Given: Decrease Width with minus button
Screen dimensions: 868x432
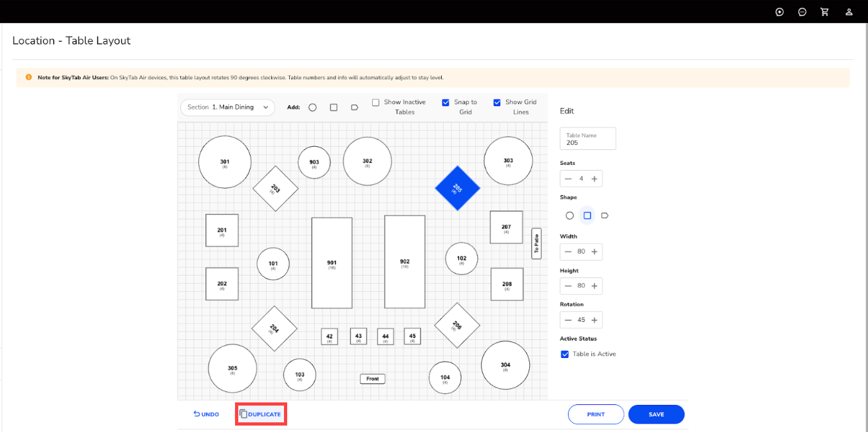Looking at the screenshot, I should (568, 252).
